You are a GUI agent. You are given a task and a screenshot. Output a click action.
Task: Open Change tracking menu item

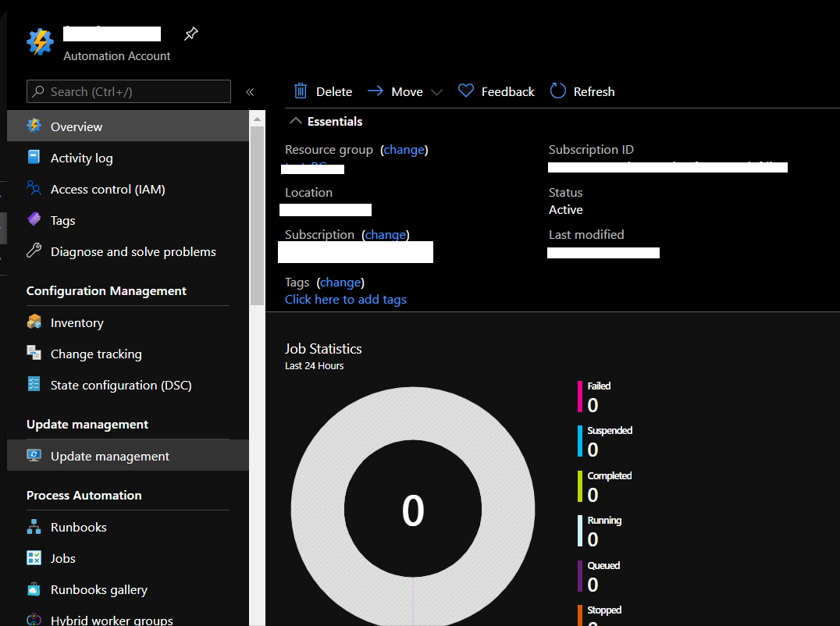click(x=128, y=354)
